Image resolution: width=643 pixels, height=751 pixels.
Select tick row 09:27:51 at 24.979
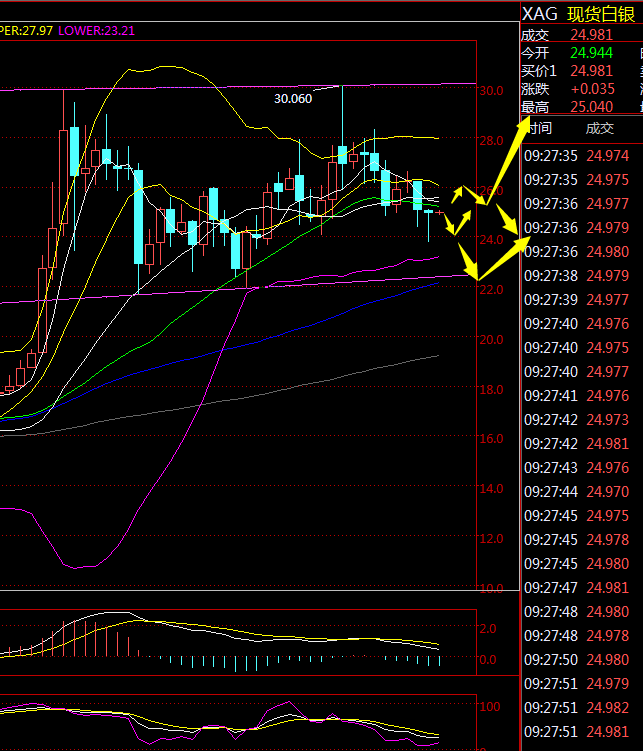click(576, 683)
